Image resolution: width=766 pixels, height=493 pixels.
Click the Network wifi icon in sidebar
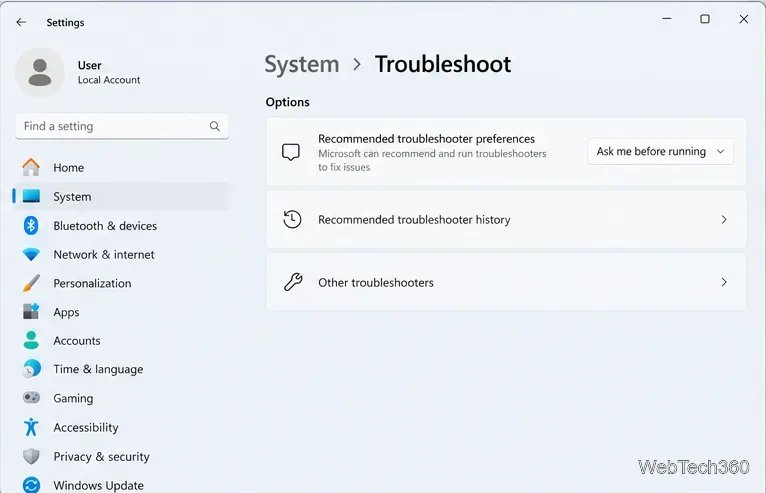(x=31, y=254)
